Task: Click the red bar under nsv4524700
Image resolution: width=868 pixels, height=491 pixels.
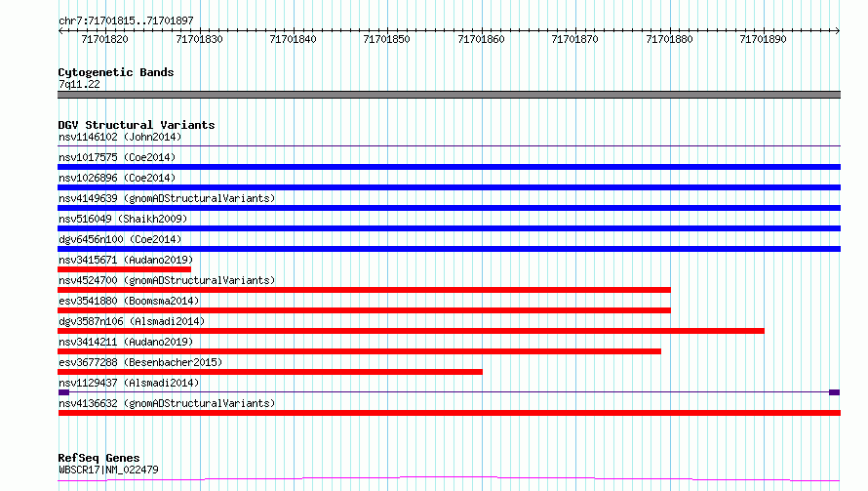Action: (364, 290)
